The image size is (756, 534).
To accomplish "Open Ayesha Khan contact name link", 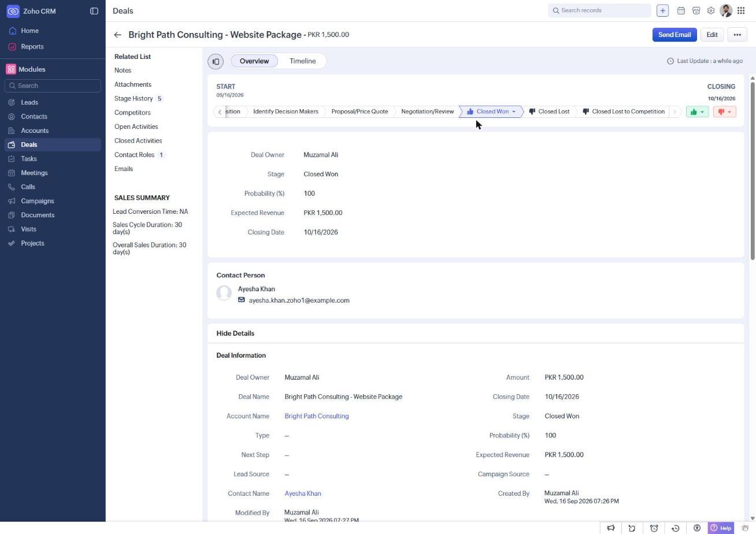I will [x=303, y=494].
